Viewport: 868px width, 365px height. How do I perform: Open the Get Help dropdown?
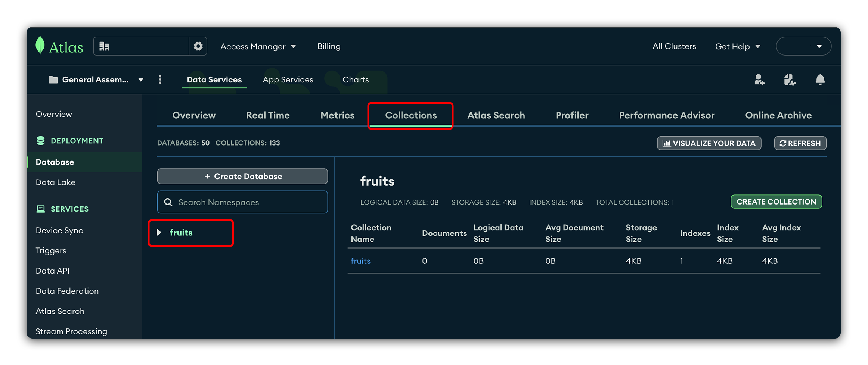coord(737,47)
